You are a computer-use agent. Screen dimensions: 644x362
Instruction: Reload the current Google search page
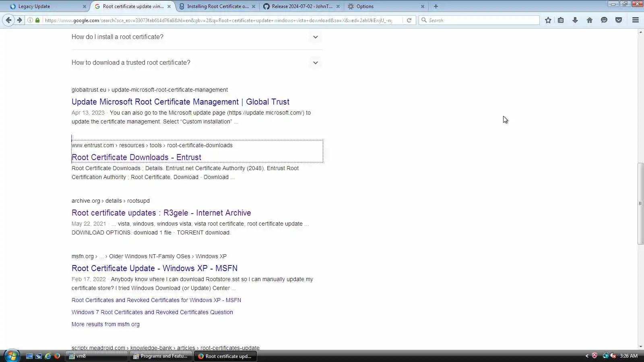(409, 20)
